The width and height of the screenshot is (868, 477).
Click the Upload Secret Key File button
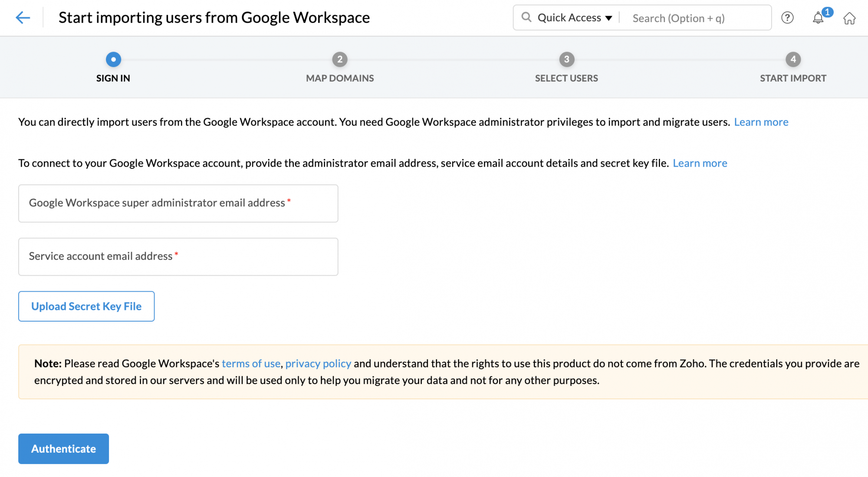86,306
